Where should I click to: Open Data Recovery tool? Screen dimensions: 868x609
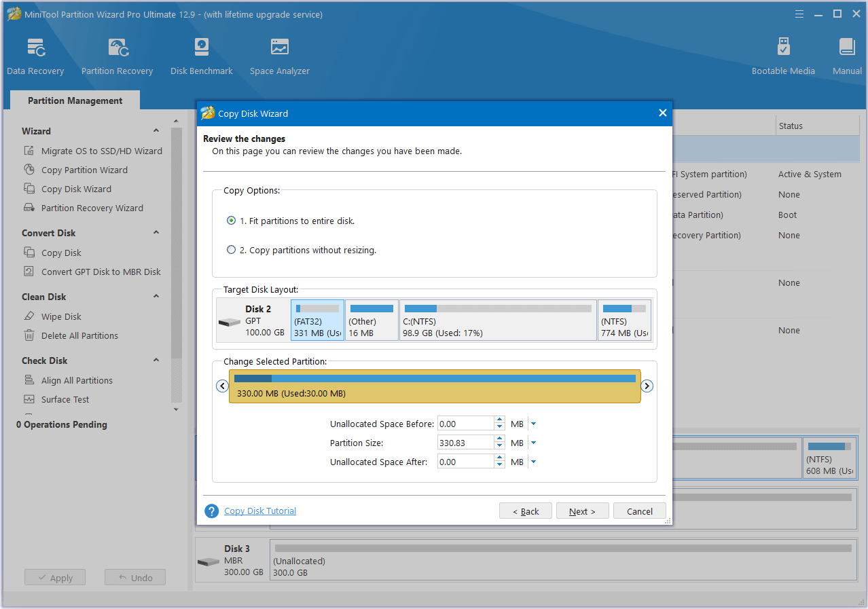35,56
